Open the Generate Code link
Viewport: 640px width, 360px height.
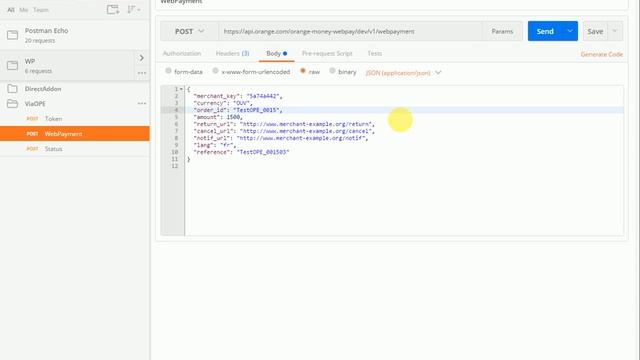(602, 54)
